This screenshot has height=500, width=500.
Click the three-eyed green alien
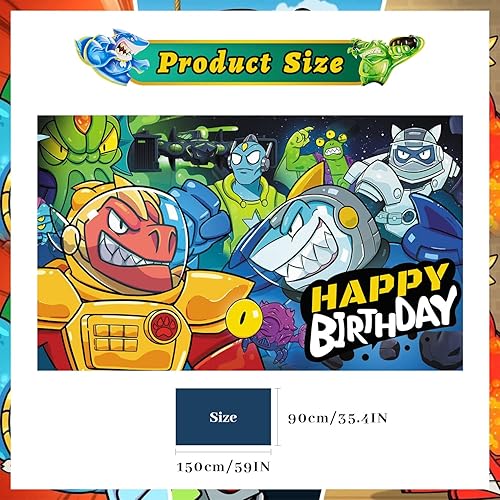tap(333, 158)
